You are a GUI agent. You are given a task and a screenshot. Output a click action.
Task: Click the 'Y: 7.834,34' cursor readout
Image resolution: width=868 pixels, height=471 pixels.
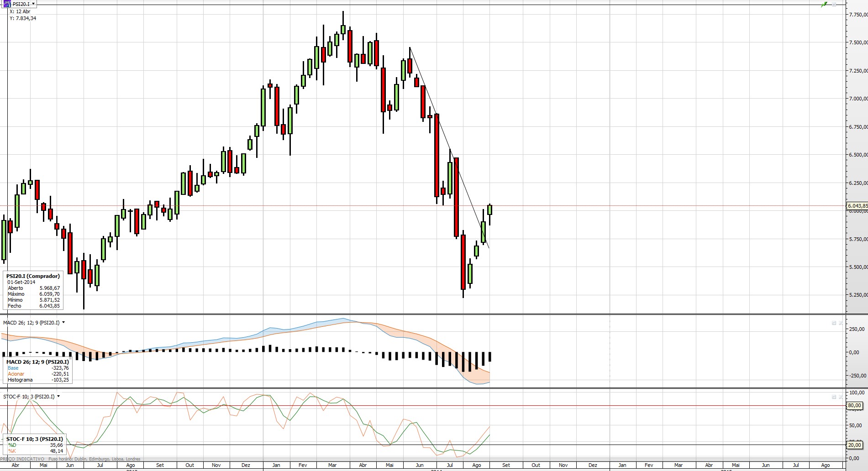pos(23,18)
